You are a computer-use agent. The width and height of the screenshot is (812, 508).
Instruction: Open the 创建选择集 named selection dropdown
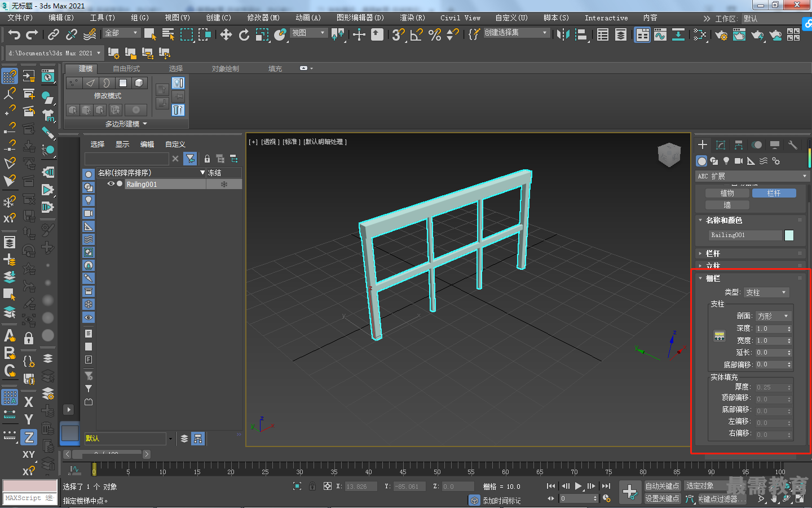[x=516, y=33]
